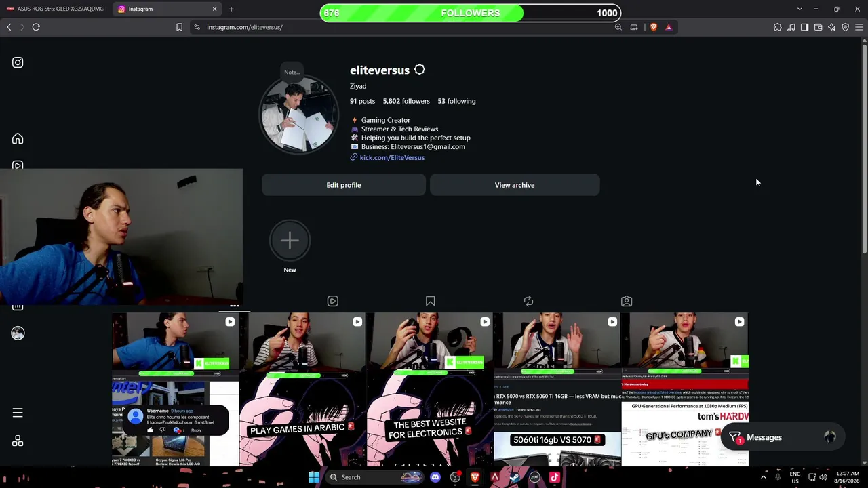868x488 pixels.
Task: Open THE BEST WEBSITE FOR ELECTRONICS reel
Action: [x=430, y=389]
